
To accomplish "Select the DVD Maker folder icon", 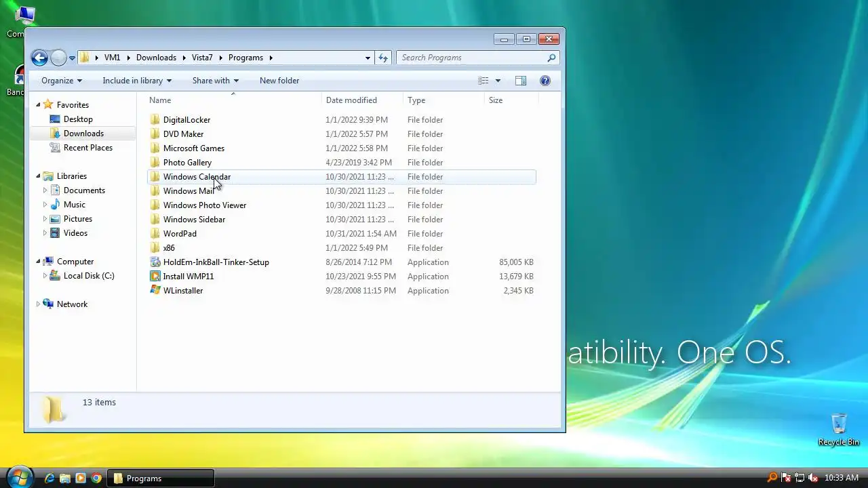I will (155, 134).
